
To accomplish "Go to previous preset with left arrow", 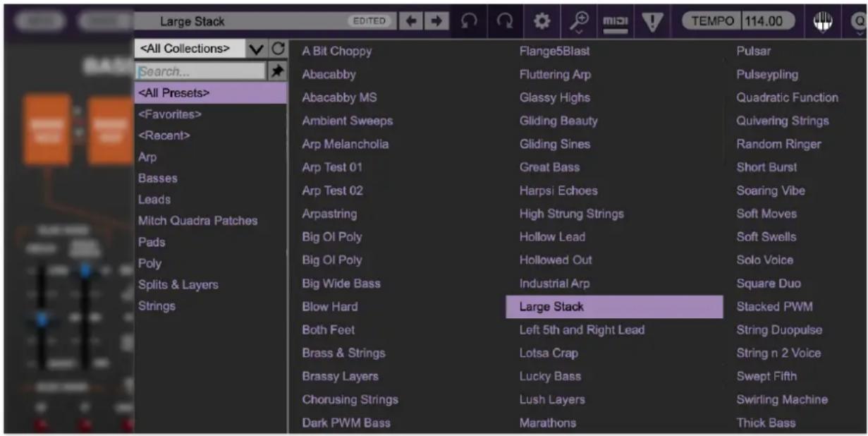I will [x=410, y=21].
